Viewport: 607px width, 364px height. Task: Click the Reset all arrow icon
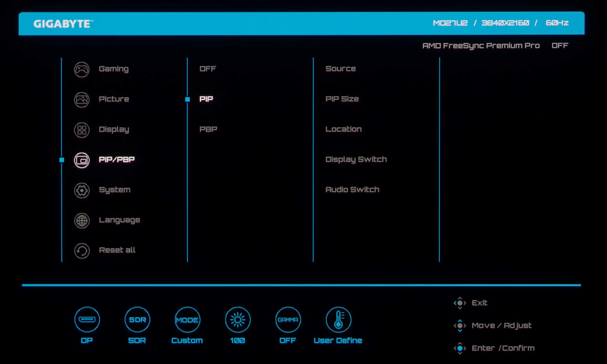[x=82, y=251]
